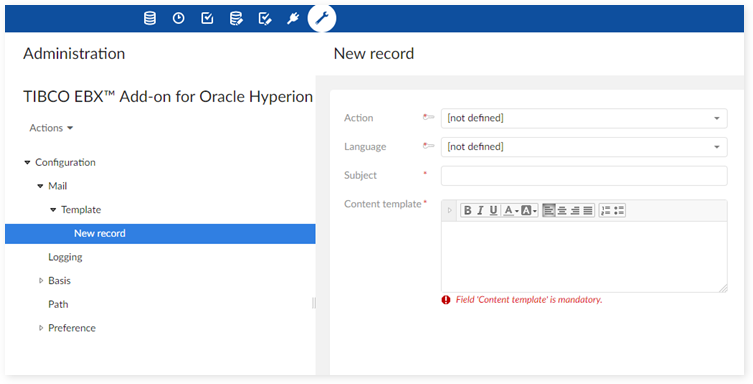Viewport: 753px width, 384px height.
Task: Justify the editor text
Action: 588,210
